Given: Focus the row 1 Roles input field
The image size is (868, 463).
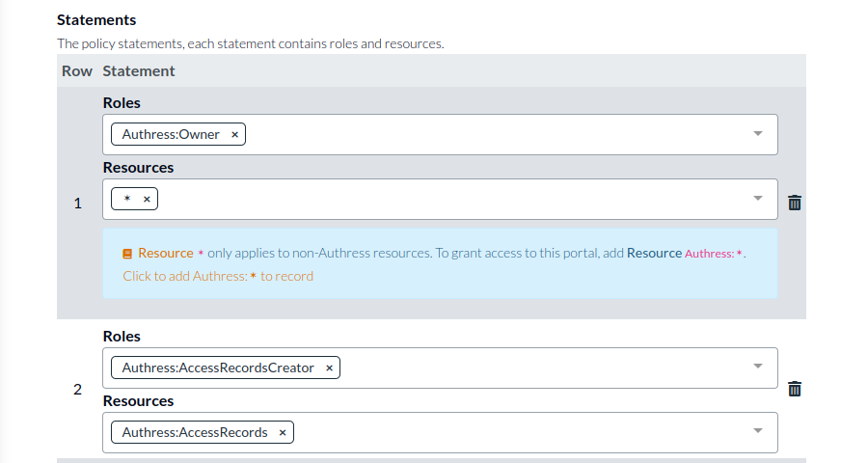Looking at the screenshot, I should click(482, 135).
